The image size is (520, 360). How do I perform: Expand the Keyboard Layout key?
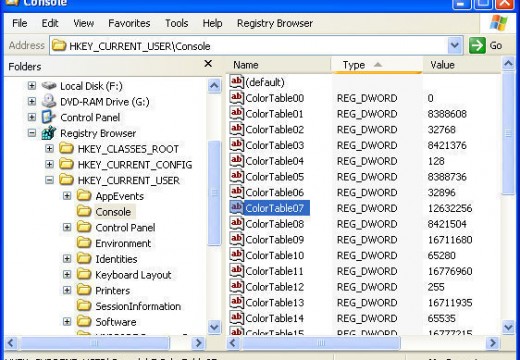(x=67, y=275)
